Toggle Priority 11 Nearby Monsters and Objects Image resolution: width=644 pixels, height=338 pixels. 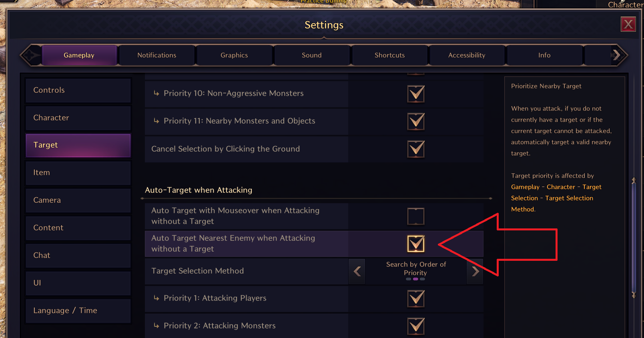pyautogui.click(x=415, y=121)
